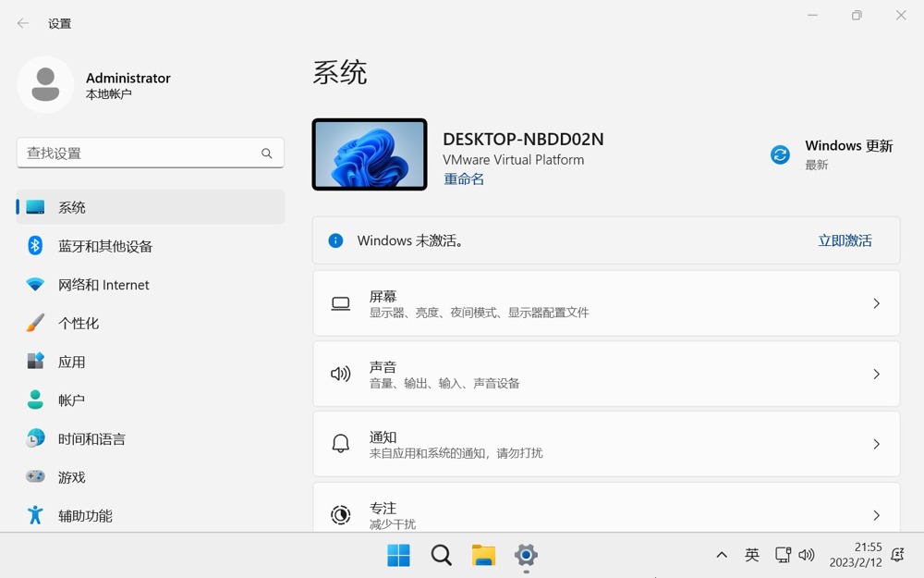Click the 应用 apps icon in the sidebar
The width and height of the screenshot is (924, 578).
coord(35,362)
